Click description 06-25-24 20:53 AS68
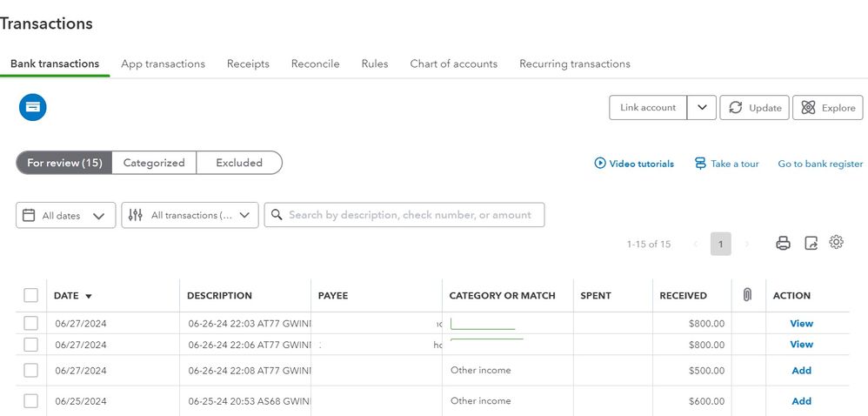The image size is (868, 416). click(x=250, y=401)
